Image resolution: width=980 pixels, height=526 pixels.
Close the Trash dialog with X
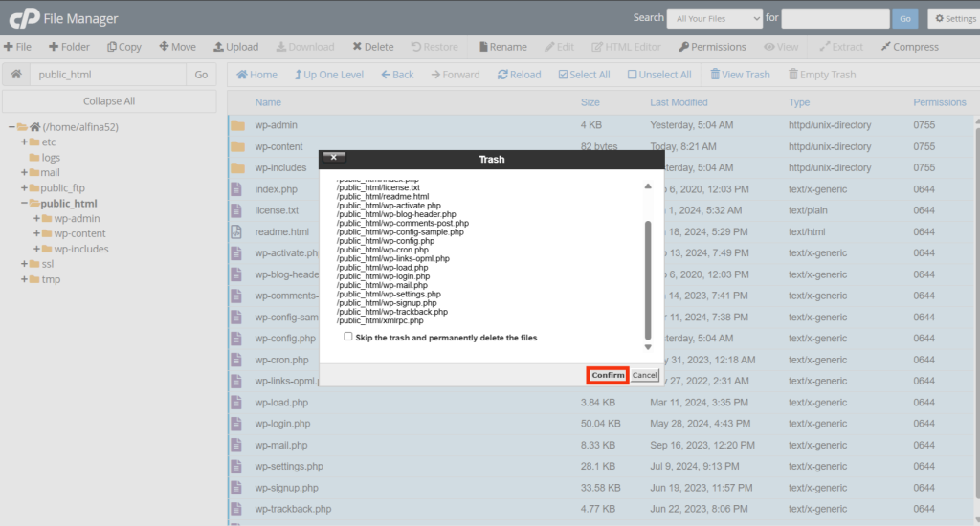(333, 157)
